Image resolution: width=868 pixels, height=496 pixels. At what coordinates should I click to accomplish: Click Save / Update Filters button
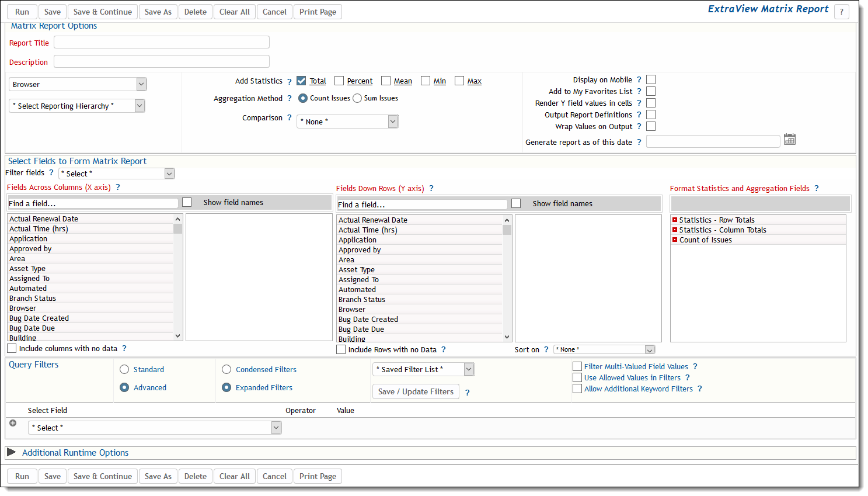click(416, 391)
